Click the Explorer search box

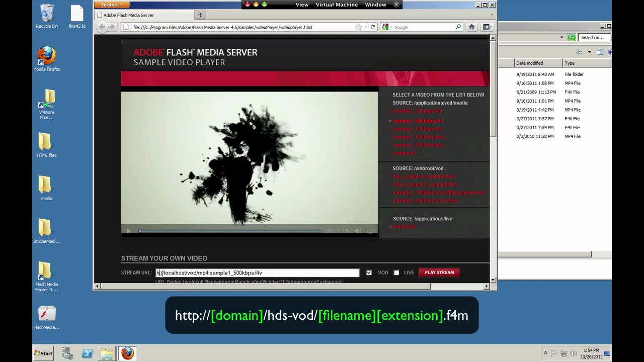click(594, 37)
